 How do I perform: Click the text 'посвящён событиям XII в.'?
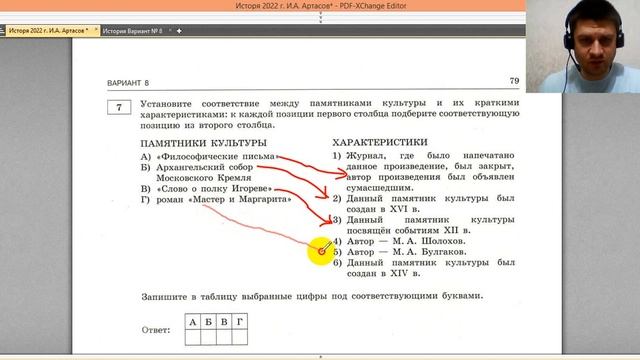tap(408, 231)
